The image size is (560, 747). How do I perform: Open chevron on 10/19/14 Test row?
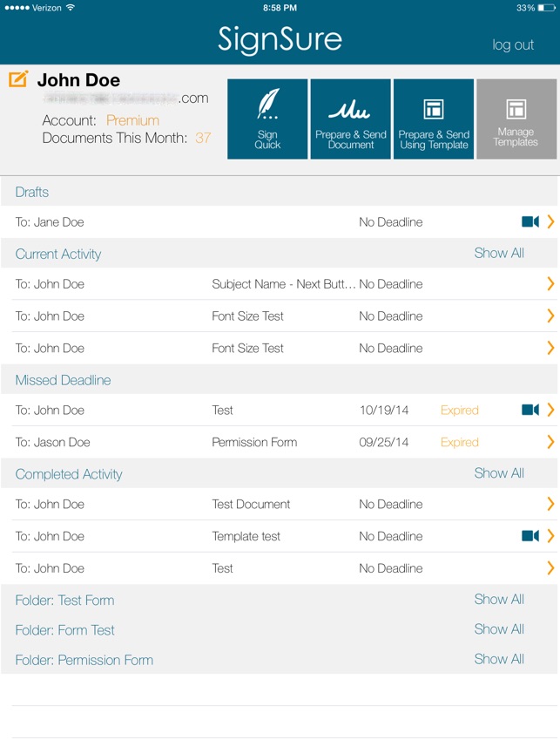tap(550, 410)
